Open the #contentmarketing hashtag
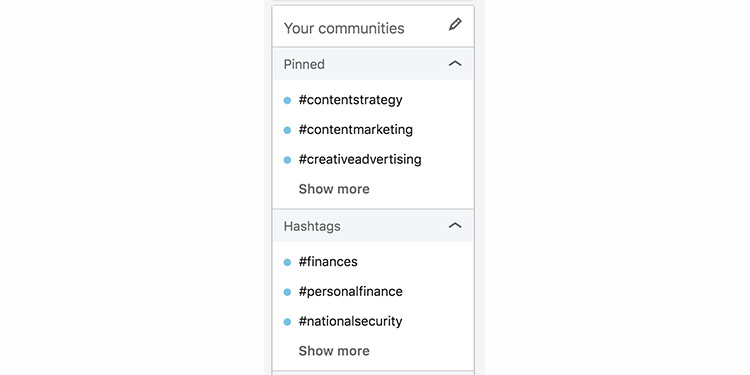750x375 pixels. [355, 130]
